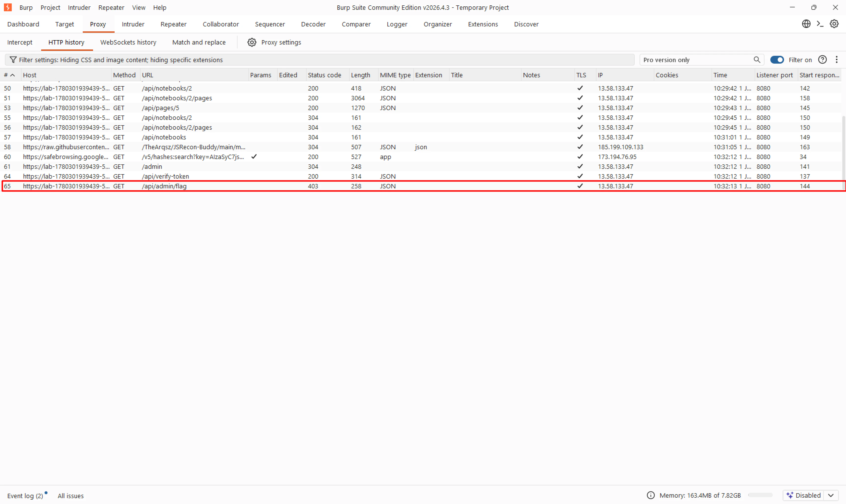Switch to the Sequencer tab
The height and width of the screenshot is (504, 846).
click(x=270, y=24)
